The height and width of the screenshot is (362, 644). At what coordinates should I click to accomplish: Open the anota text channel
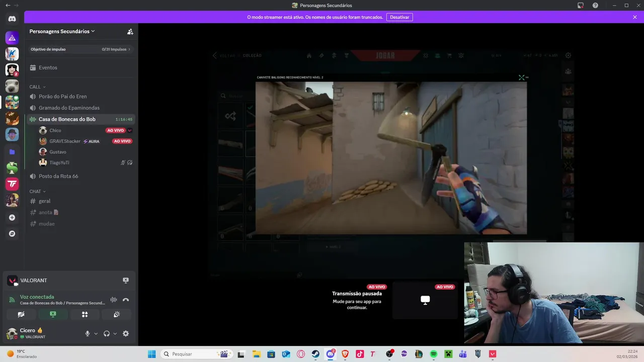81,212
